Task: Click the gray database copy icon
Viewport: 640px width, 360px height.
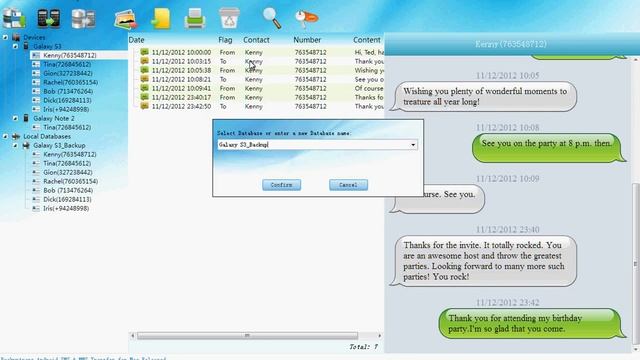Action: [x=83, y=19]
